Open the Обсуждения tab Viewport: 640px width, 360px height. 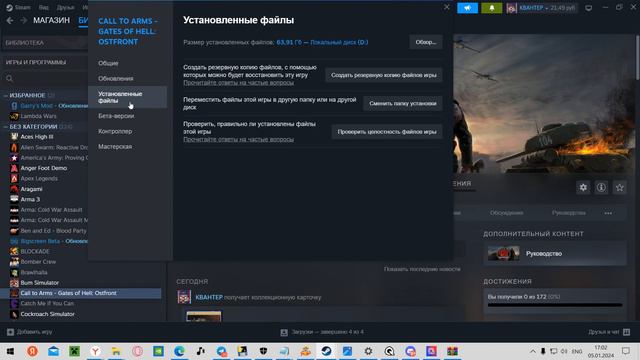[507, 213]
